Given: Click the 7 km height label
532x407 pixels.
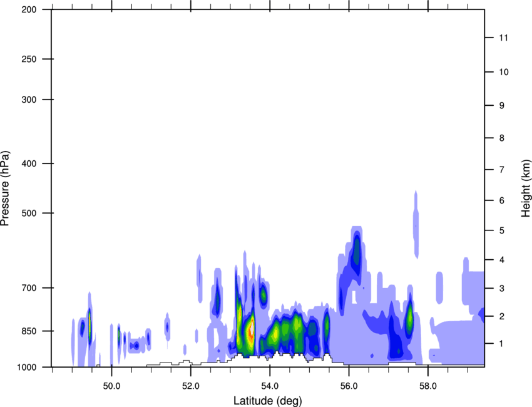Looking at the screenshot, I should [x=502, y=170].
